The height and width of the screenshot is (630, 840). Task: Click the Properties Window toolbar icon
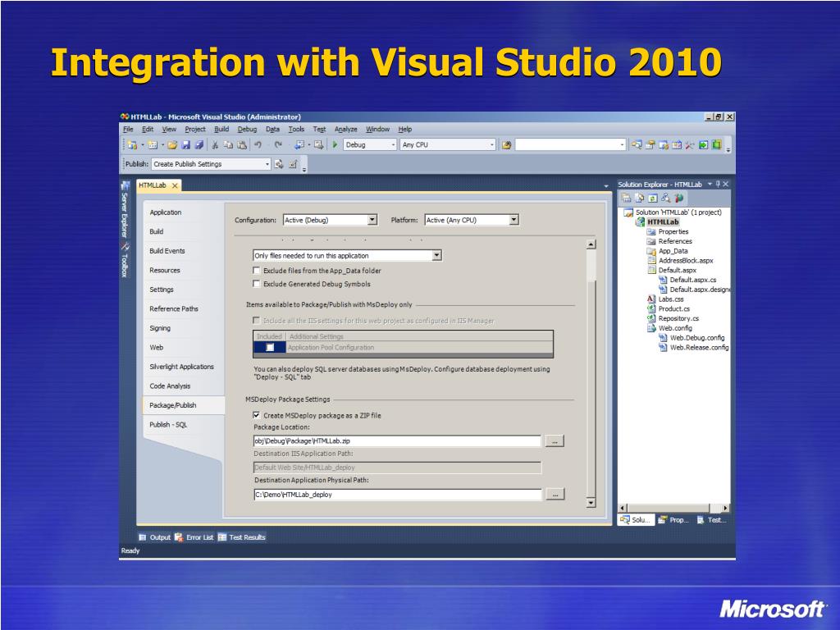pos(650,145)
